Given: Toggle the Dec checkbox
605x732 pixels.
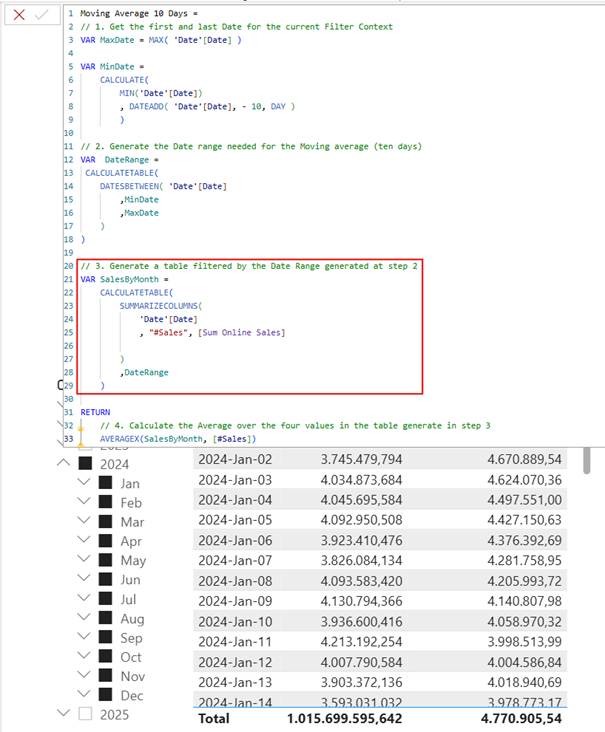Looking at the screenshot, I should [x=106, y=694].
